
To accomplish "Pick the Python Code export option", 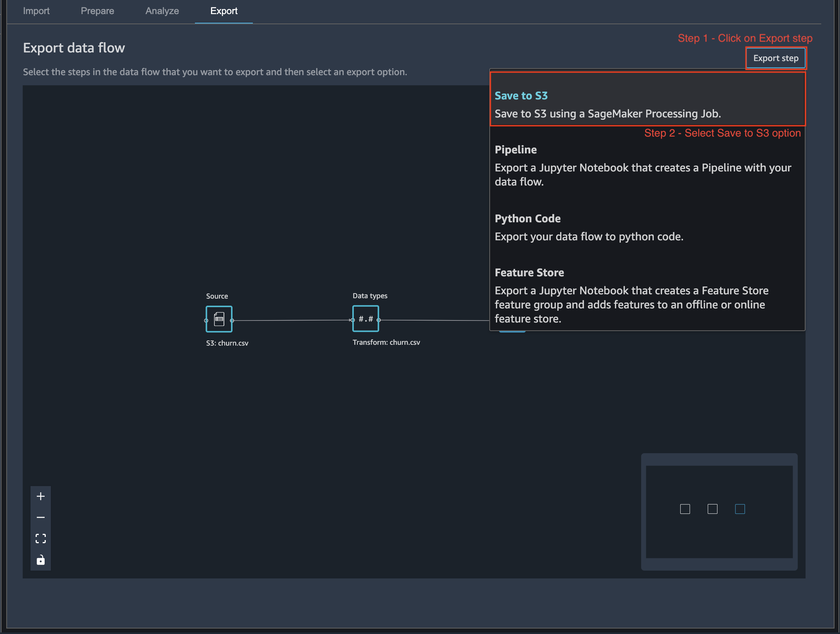I will tap(647, 227).
